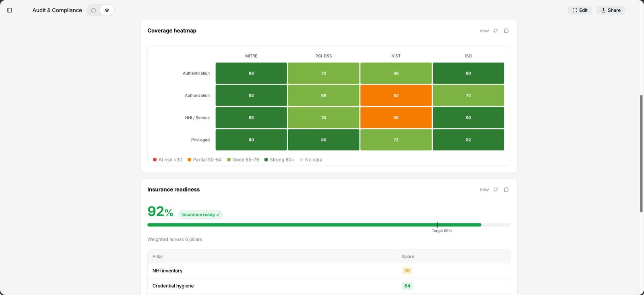Click the Good 65–79 legend swatch
The height and width of the screenshot is (295, 644).
[229, 160]
